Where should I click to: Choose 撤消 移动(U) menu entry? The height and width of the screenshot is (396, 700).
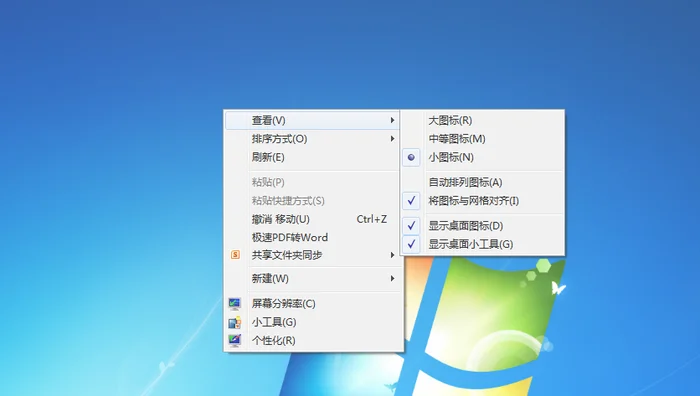click(x=312, y=219)
